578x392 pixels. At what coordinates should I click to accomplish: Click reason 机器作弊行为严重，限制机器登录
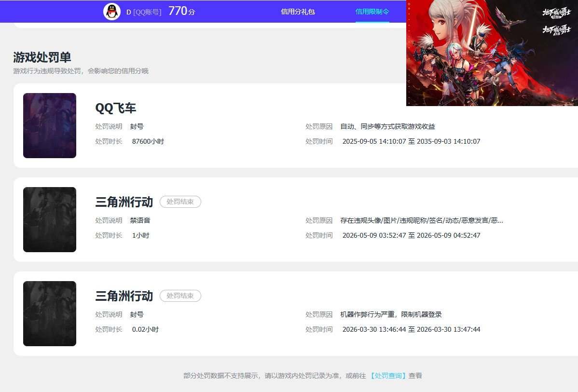[391, 314]
